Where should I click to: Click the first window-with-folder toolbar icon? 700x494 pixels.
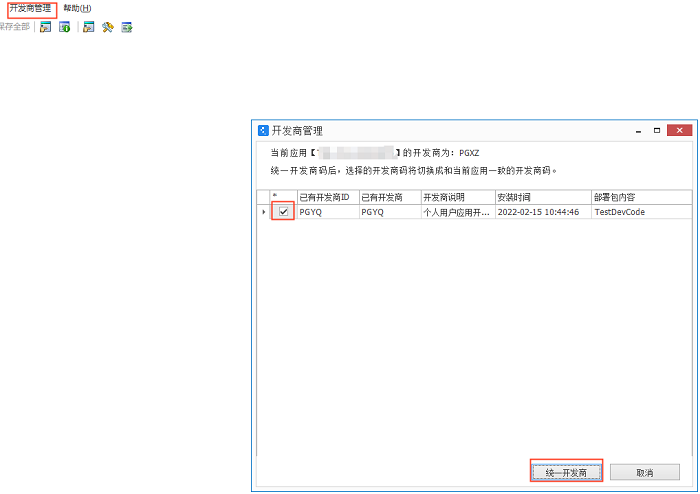45,27
